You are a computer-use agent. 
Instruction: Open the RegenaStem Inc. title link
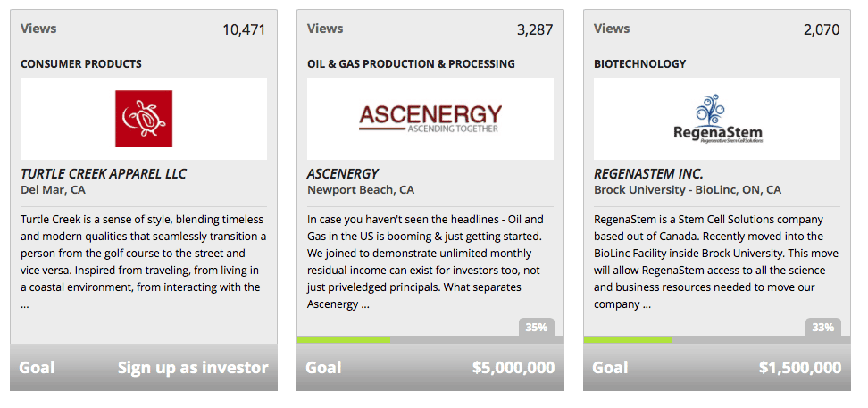(x=648, y=173)
